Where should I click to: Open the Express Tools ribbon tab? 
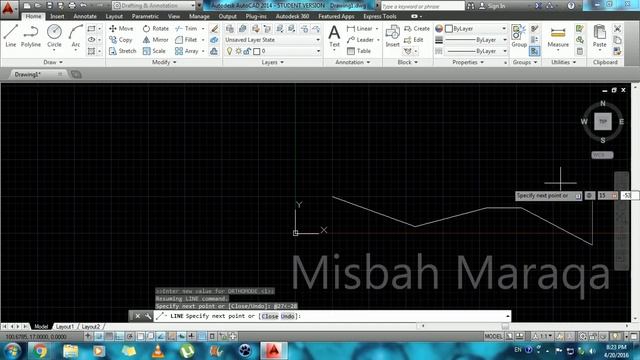coord(380,16)
